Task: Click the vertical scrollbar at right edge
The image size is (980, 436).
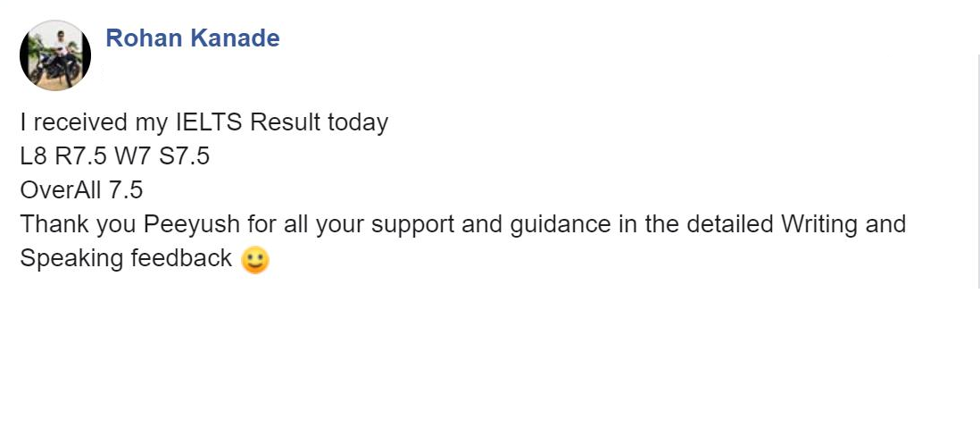Action: pos(978,170)
